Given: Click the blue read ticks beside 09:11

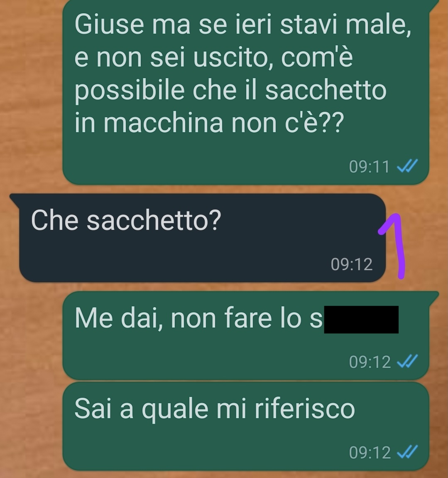Looking at the screenshot, I should point(407,166).
